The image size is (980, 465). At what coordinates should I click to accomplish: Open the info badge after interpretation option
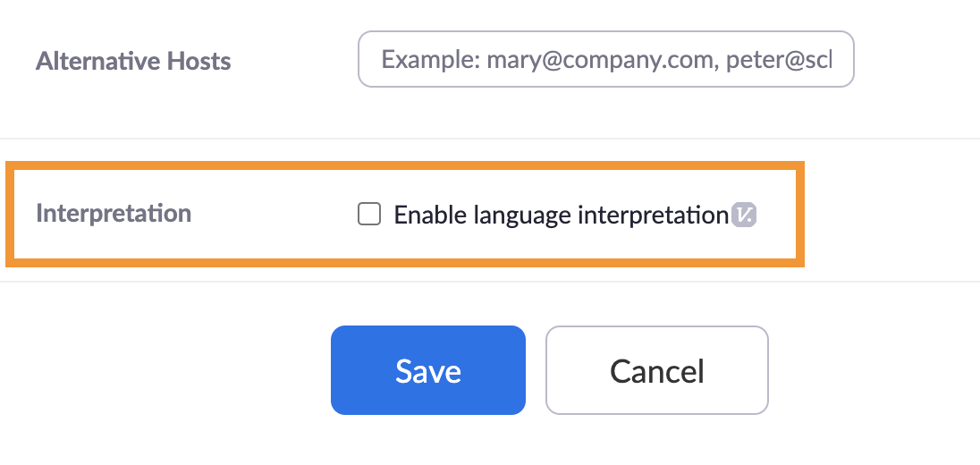(744, 215)
